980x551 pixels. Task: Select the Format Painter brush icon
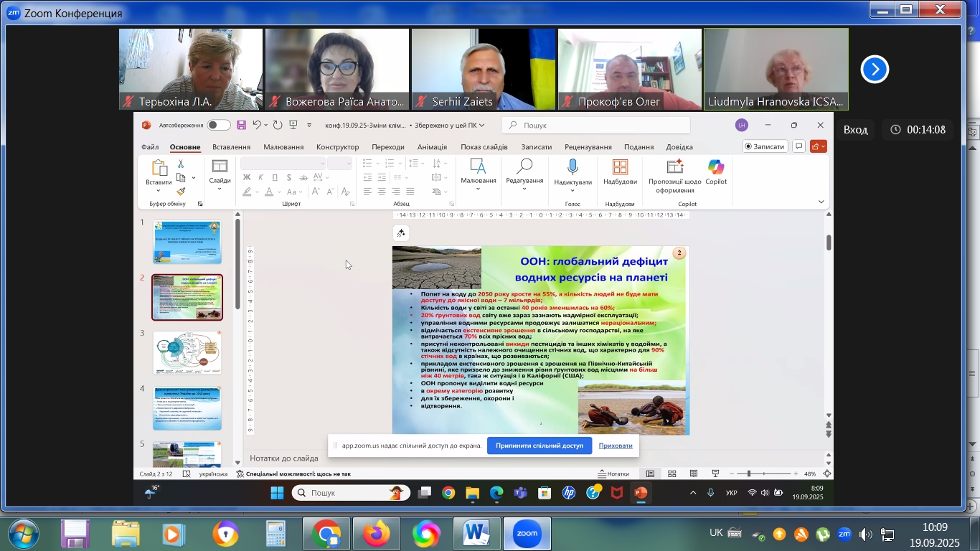point(181,192)
